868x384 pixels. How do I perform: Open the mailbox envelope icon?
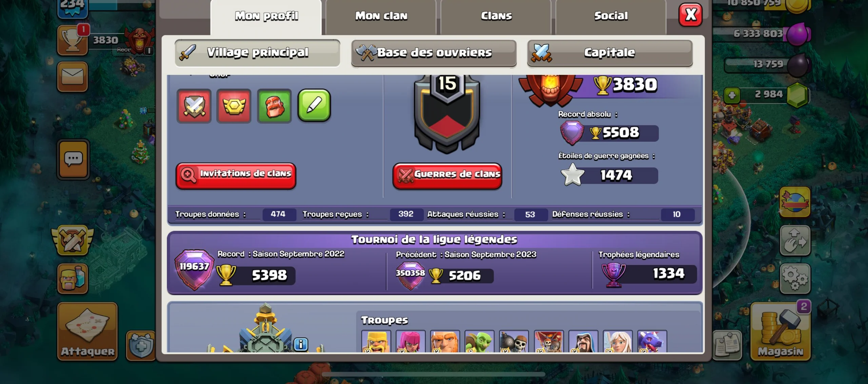(x=73, y=77)
